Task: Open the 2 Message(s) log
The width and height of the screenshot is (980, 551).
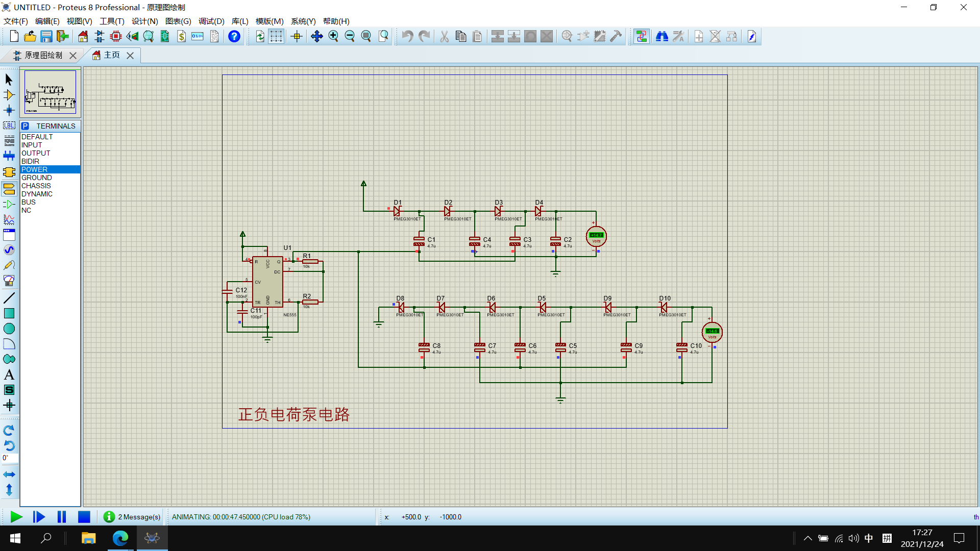Action: (132, 517)
